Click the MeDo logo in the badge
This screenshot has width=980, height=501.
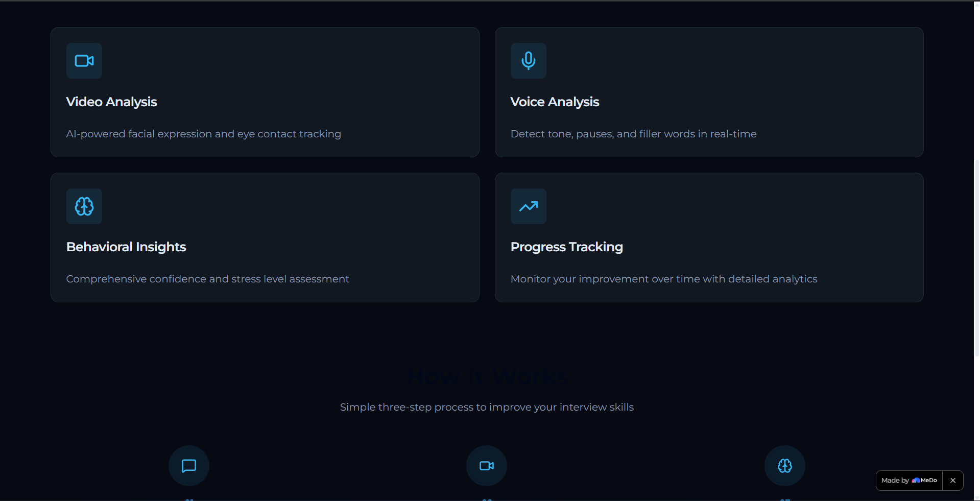pyautogui.click(x=924, y=481)
